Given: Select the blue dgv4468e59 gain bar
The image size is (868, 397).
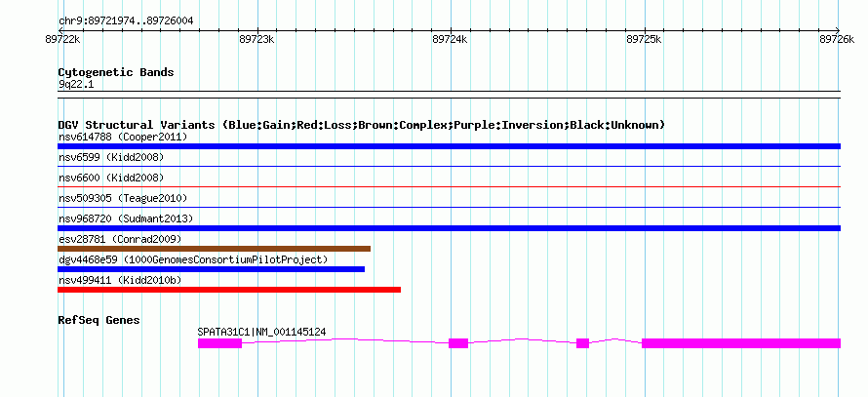Looking at the screenshot, I should (211, 269).
